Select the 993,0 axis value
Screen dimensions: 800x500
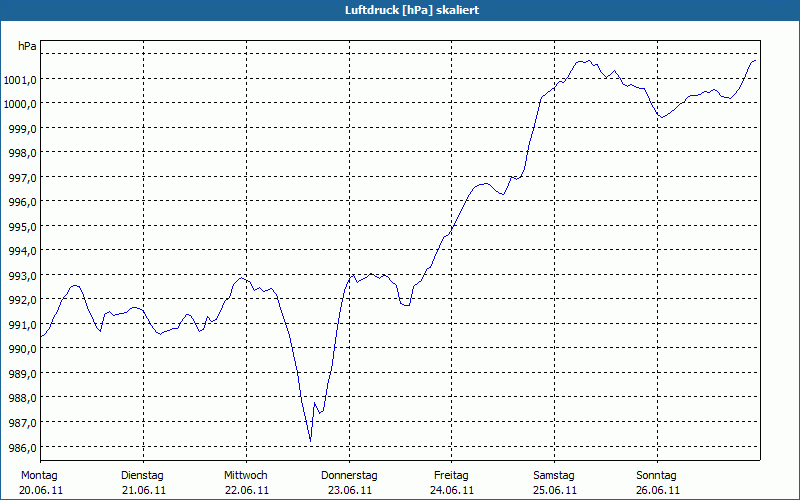pyautogui.click(x=22, y=276)
